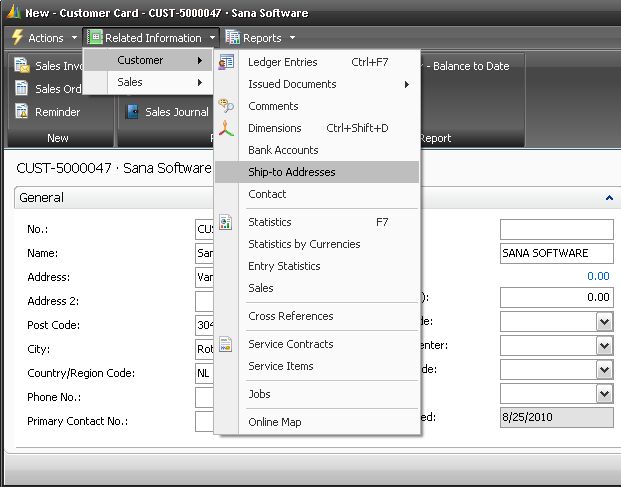Image resolution: width=621 pixels, height=487 pixels.
Task: Choose Entry Statistics menu item
Action: (317, 266)
